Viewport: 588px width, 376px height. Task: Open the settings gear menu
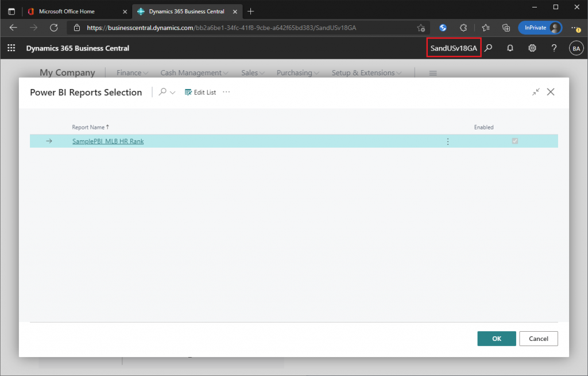[x=532, y=48]
